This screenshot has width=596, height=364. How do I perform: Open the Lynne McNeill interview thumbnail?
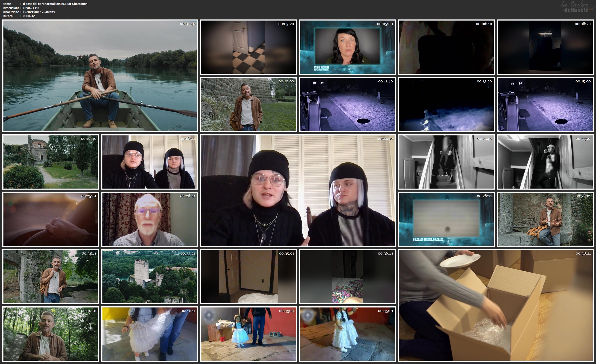click(x=347, y=47)
